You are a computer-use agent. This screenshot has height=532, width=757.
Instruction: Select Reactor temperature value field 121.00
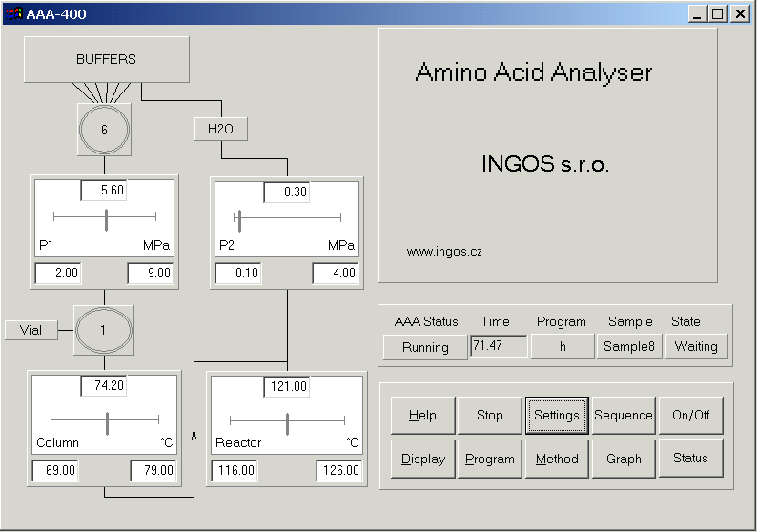287,387
